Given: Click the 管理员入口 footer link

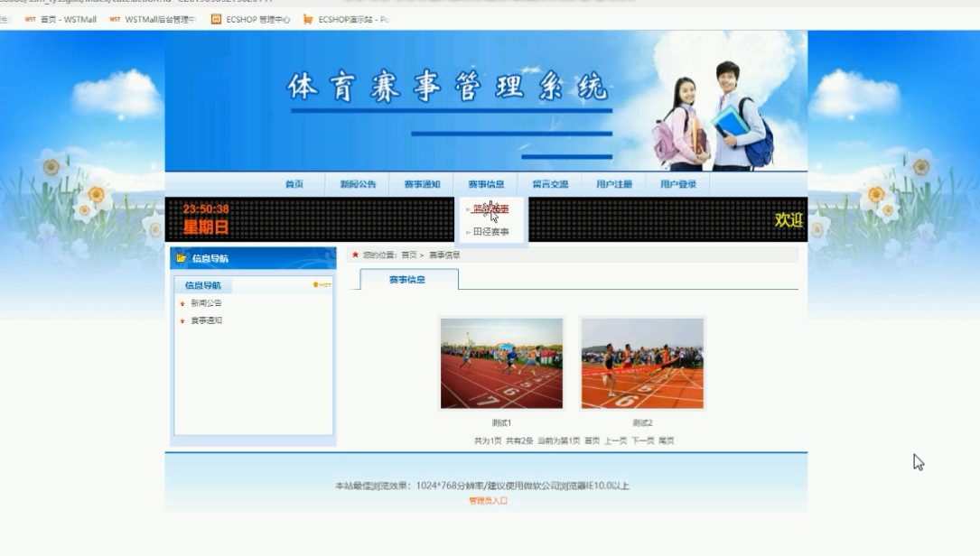Looking at the screenshot, I should [x=488, y=501].
